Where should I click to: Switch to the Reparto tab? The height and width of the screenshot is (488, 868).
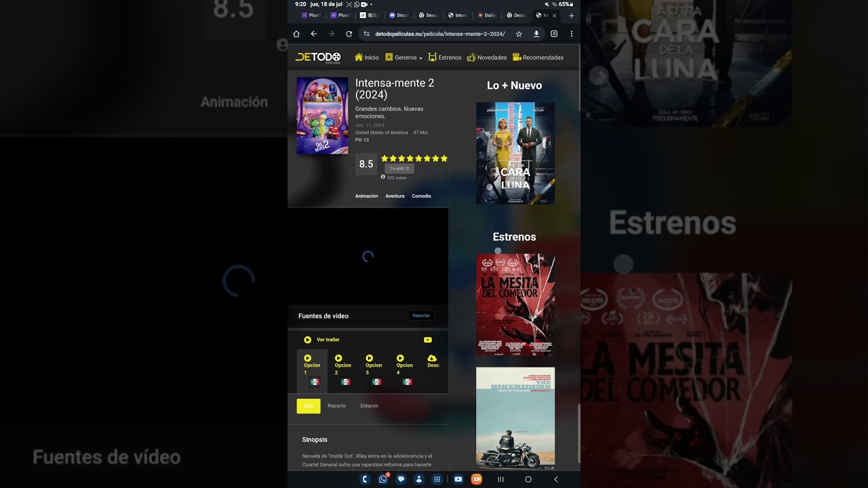click(337, 405)
